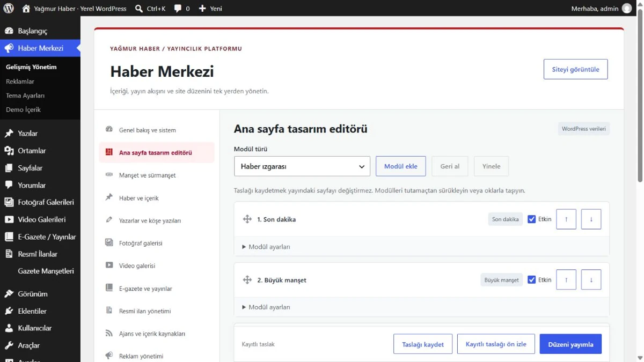Open Haber ve içerik section

coord(157,198)
